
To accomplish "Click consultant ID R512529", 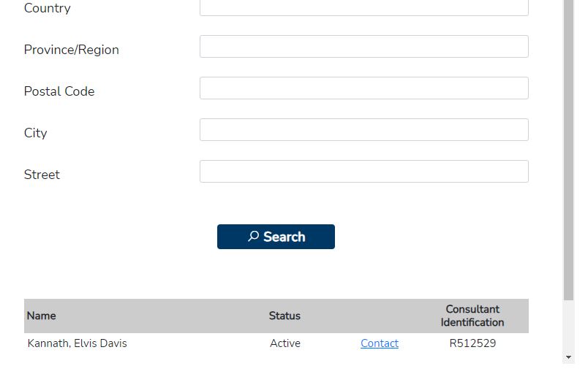I will coord(472,343).
